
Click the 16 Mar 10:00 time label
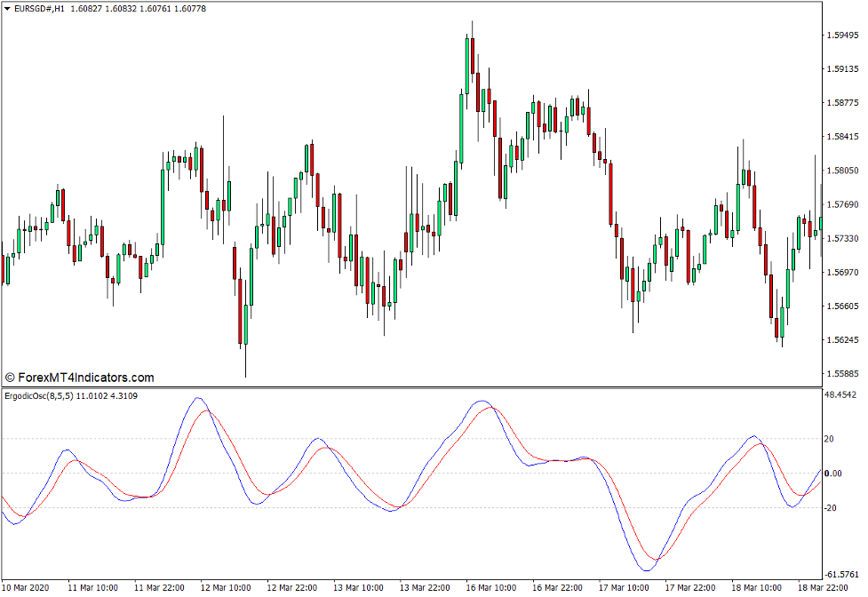[490, 588]
